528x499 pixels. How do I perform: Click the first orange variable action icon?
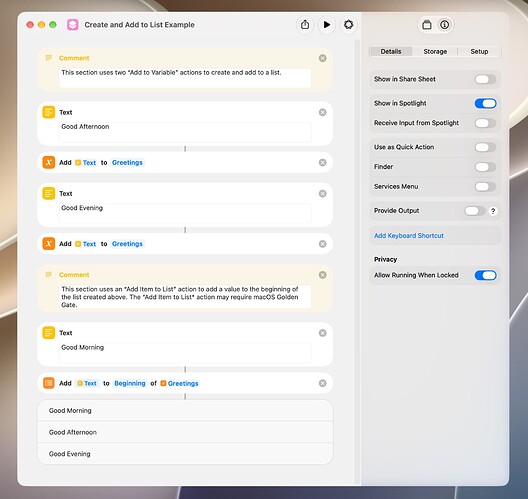point(48,162)
